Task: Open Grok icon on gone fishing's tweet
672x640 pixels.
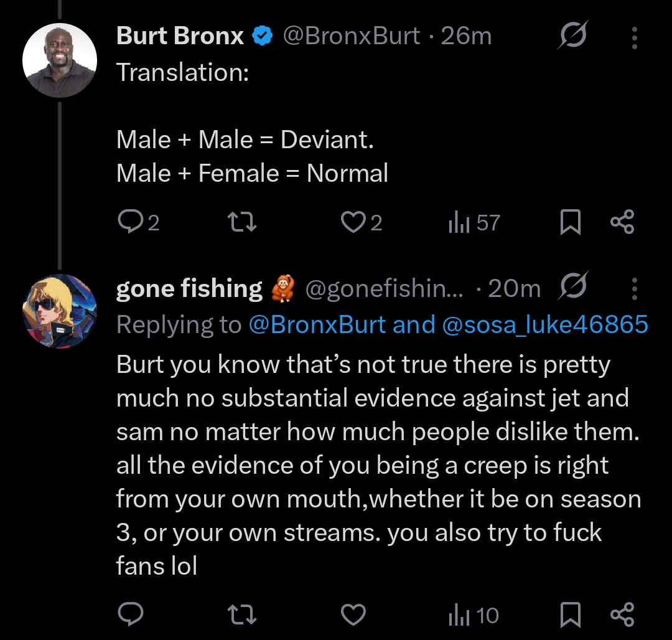Action: point(572,288)
